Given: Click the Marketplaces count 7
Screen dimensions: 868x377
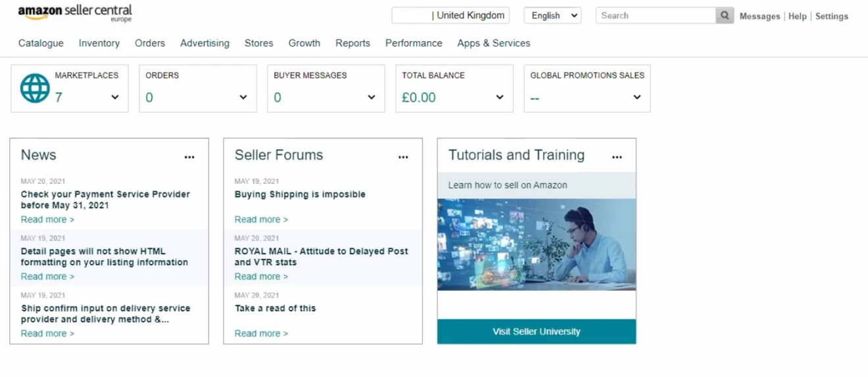Looking at the screenshot, I should [x=59, y=97].
